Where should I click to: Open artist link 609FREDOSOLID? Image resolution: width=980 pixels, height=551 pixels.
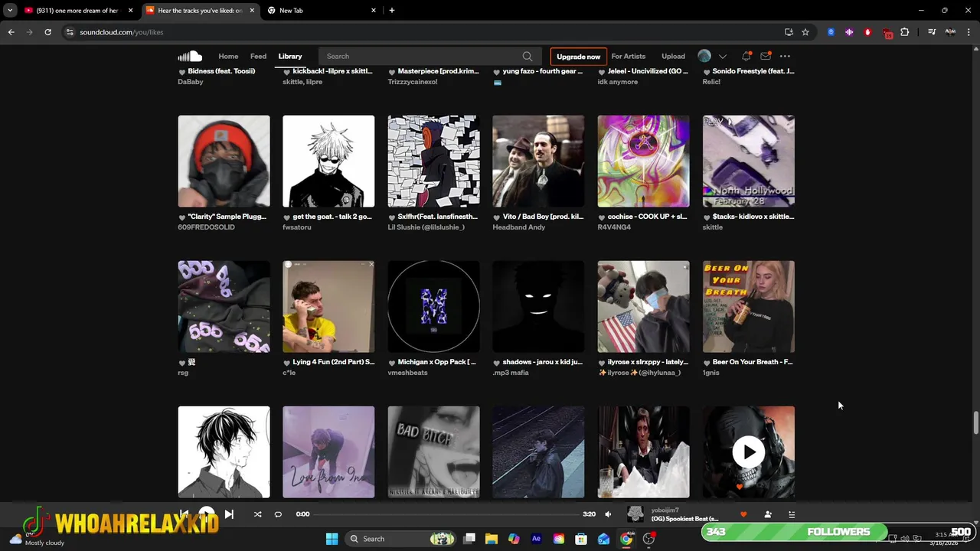[x=206, y=227]
